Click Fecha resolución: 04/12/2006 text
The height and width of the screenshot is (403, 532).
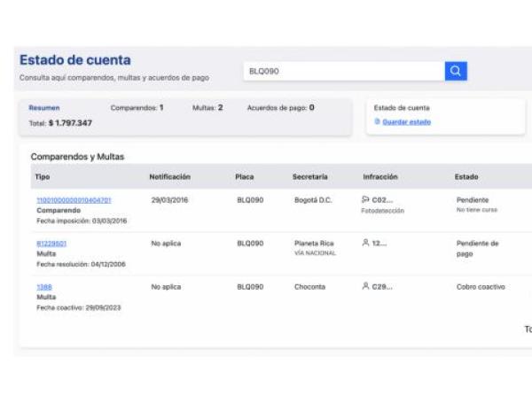pos(81,264)
